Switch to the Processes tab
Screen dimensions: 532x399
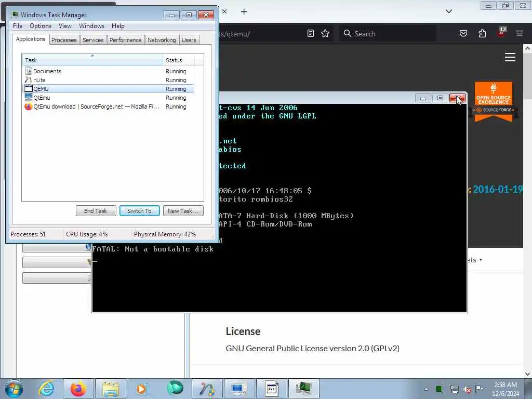click(64, 40)
